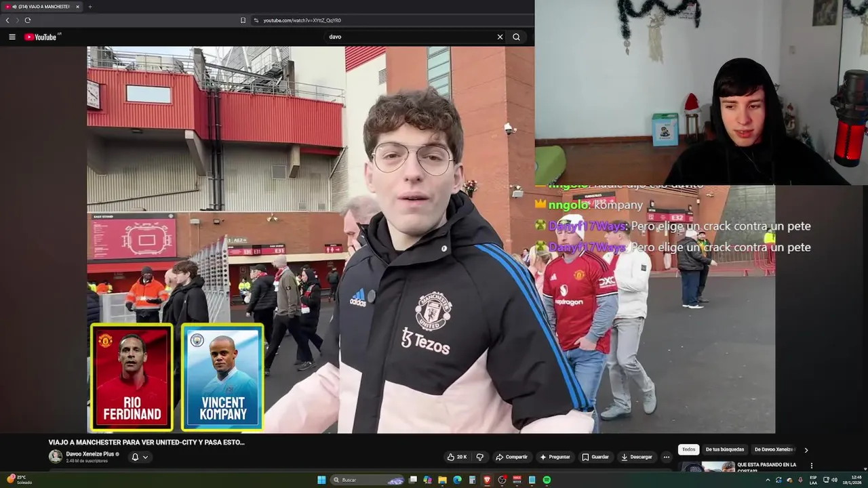868x488 pixels.
Task: Select the Todos filter chip
Action: pos(689,449)
